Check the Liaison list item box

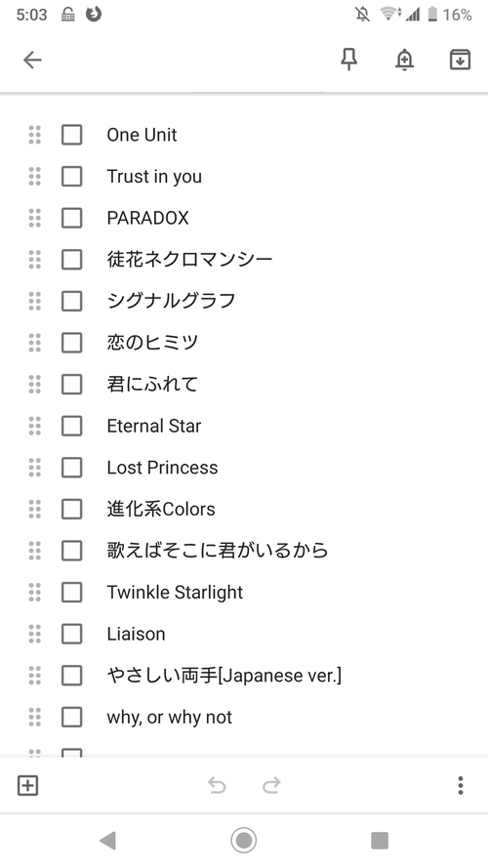pos(72,634)
